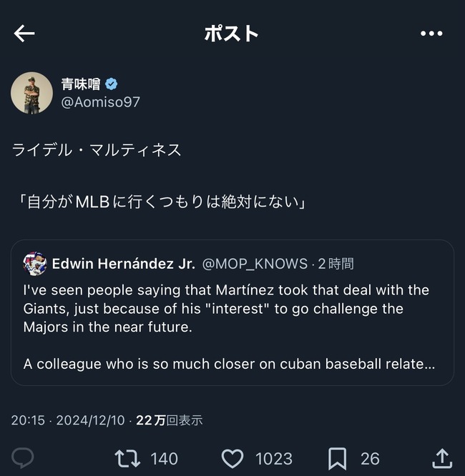Viewport: 465px width, 476px height.
Task: Tap the repost arrows icon
Action: pyautogui.click(x=127, y=458)
